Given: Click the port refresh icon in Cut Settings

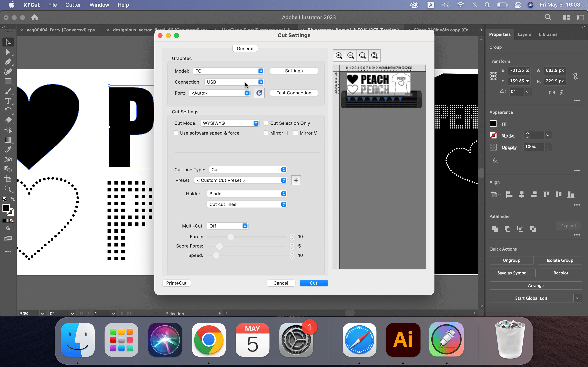Looking at the screenshot, I should [x=259, y=93].
